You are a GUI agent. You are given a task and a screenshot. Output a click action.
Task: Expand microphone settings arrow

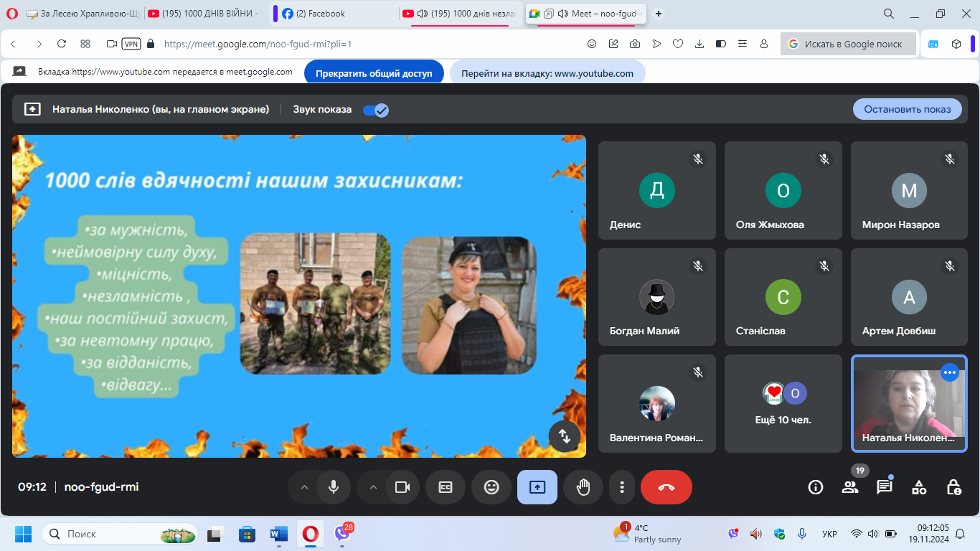click(x=304, y=487)
